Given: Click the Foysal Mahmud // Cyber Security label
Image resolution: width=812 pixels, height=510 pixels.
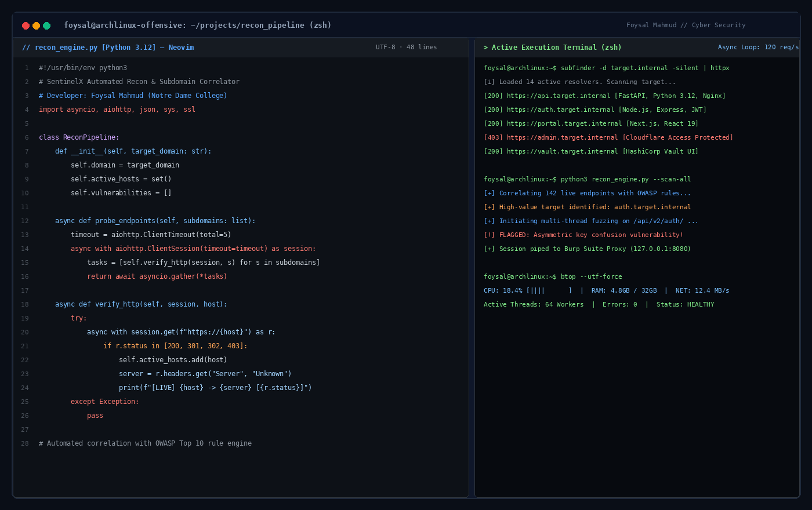Looking at the screenshot, I should (x=686, y=25).
